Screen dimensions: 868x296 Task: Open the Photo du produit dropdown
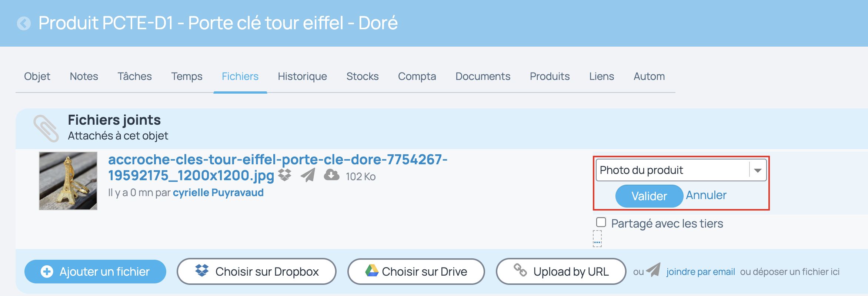[681, 170]
